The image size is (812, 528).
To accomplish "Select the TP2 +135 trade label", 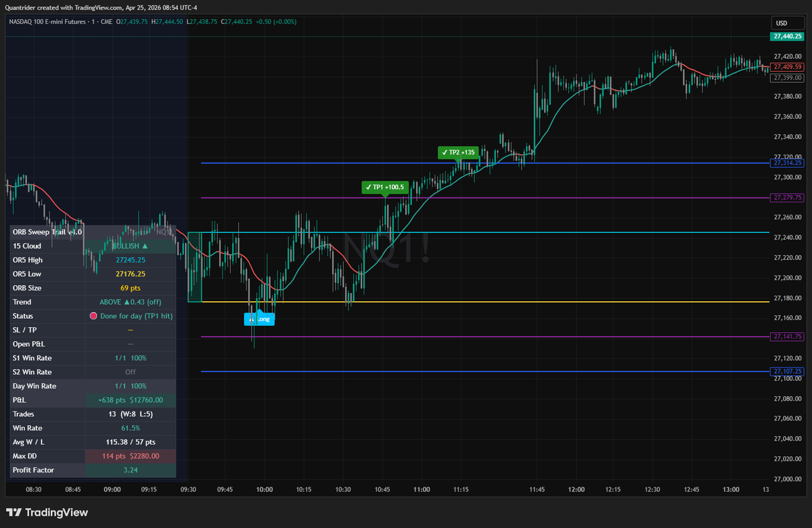I will (459, 153).
